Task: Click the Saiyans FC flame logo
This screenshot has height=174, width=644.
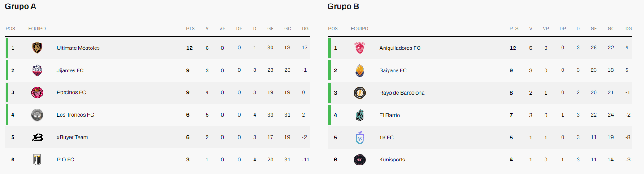Action: click(x=360, y=70)
